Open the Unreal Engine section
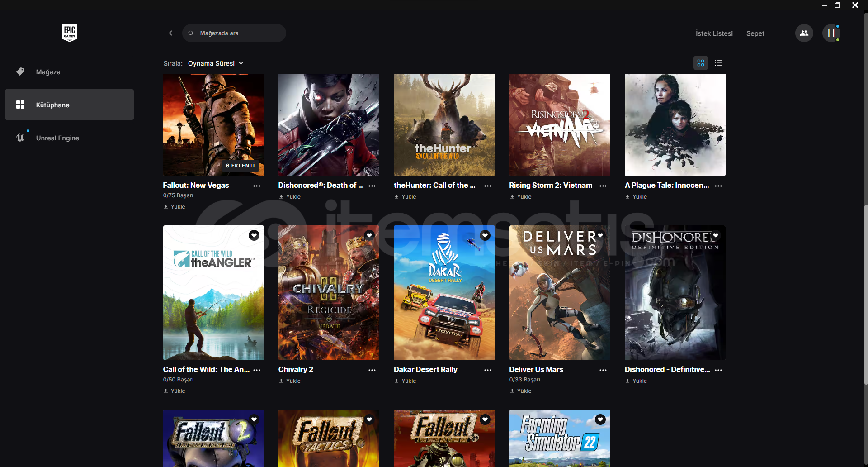This screenshot has width=868, height=467. 69,138
